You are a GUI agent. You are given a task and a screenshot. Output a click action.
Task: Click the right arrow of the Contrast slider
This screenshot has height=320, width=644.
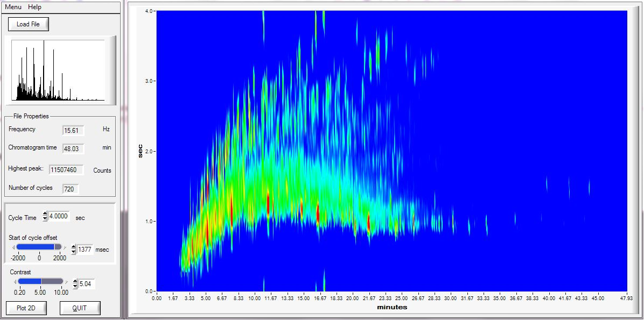pyautogui.click(x=66, y=281)
